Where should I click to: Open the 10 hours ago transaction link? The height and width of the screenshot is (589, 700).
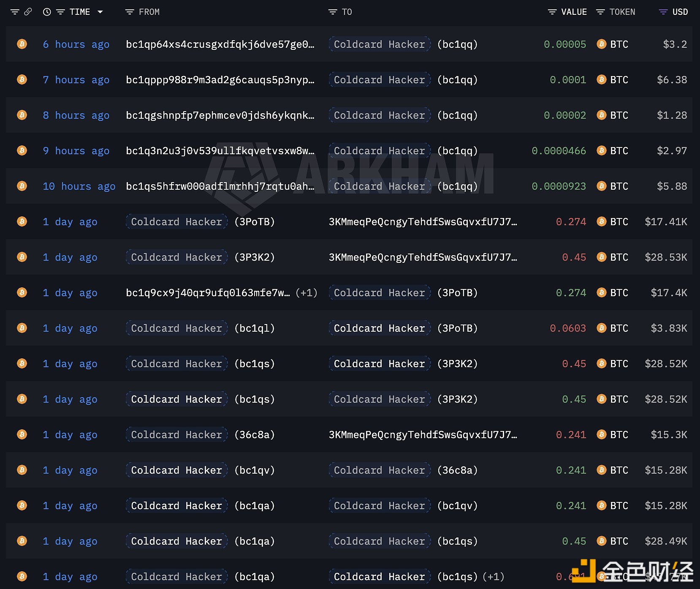pos(79,186)
